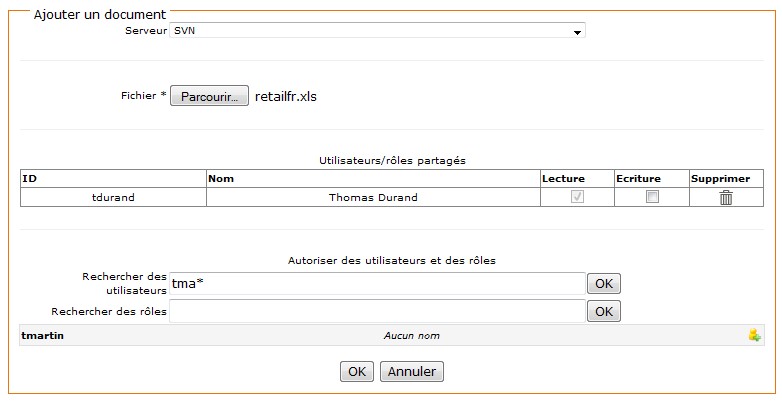Viewport: 782px width, 402px height.
Task: Confirm the form with the bottom OK button
Action: pos(357,371)
